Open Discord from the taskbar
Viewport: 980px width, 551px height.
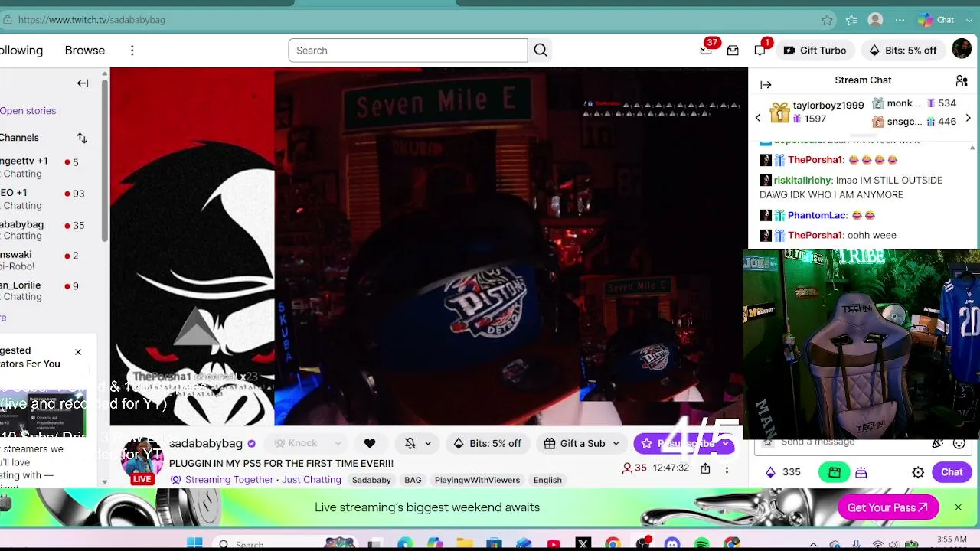click(672, 544)
